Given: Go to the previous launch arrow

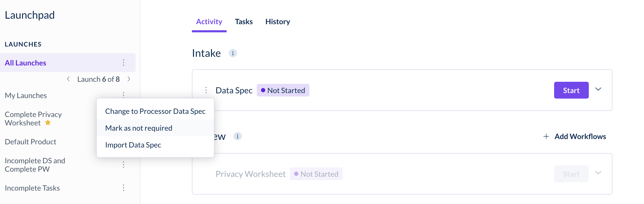Looking at the screenshot, I should [68, 79].
